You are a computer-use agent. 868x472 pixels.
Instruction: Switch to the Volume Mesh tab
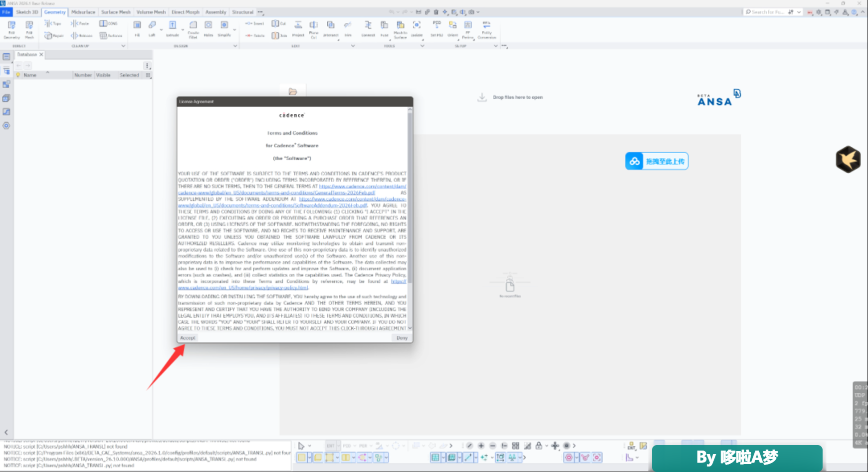[x=151, y=12]
